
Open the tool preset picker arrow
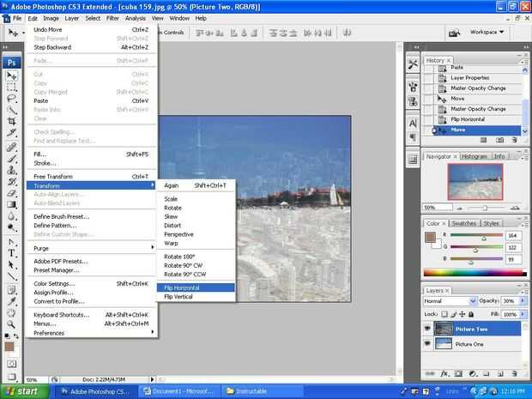pyautogui.click(x=23, y=33)
